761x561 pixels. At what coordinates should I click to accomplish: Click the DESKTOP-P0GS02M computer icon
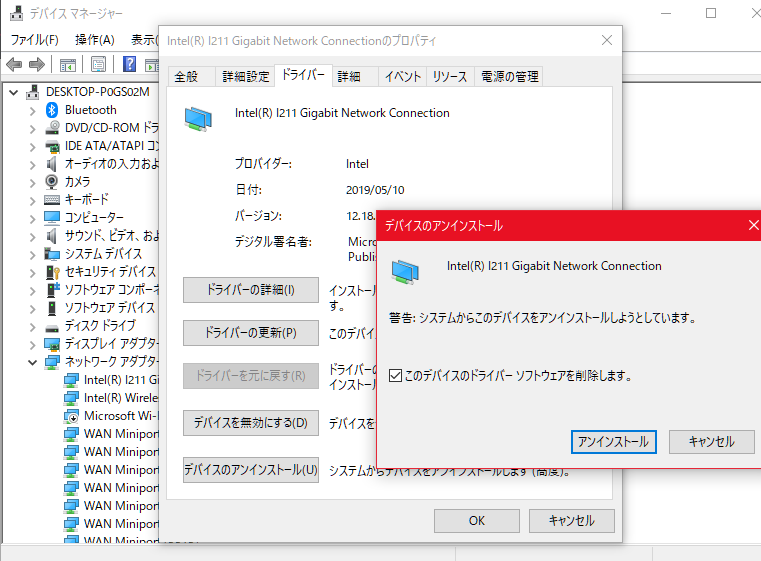click(x=33, y=92)
